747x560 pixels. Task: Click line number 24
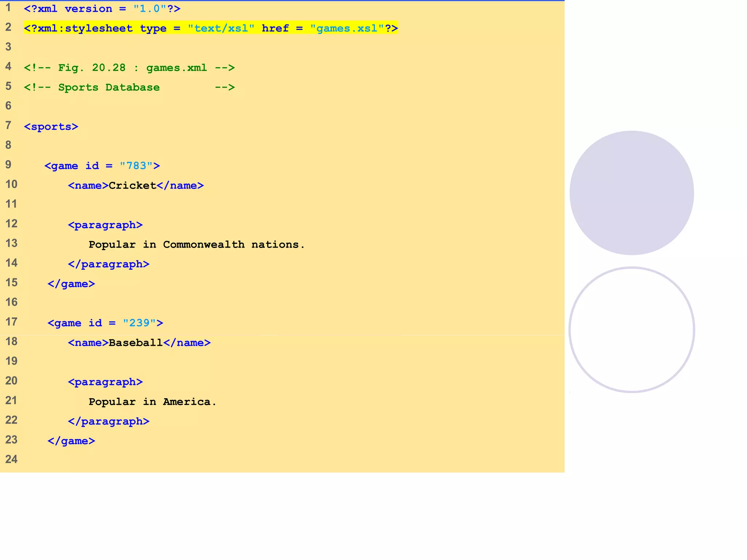point(11,459)
